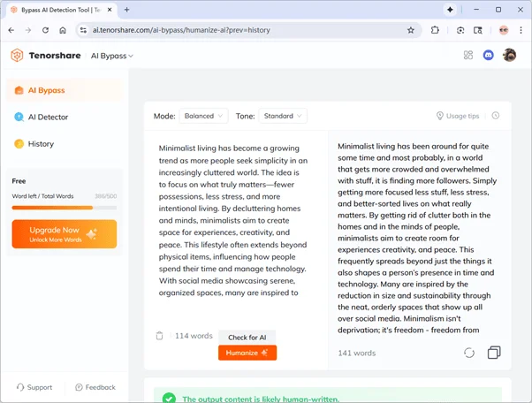Close the Bypass AI Detection Tool tab

(110, 10)
